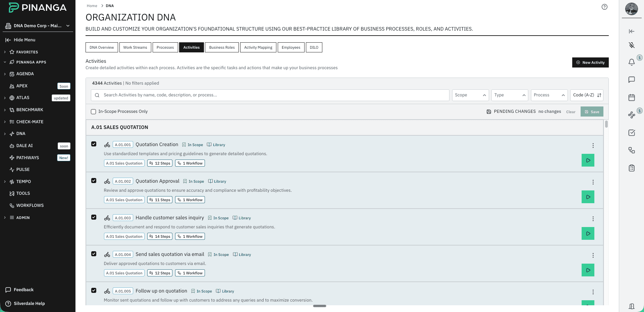Switch to the Work Streams tab
644x312 pixels.
pos(135,47)
